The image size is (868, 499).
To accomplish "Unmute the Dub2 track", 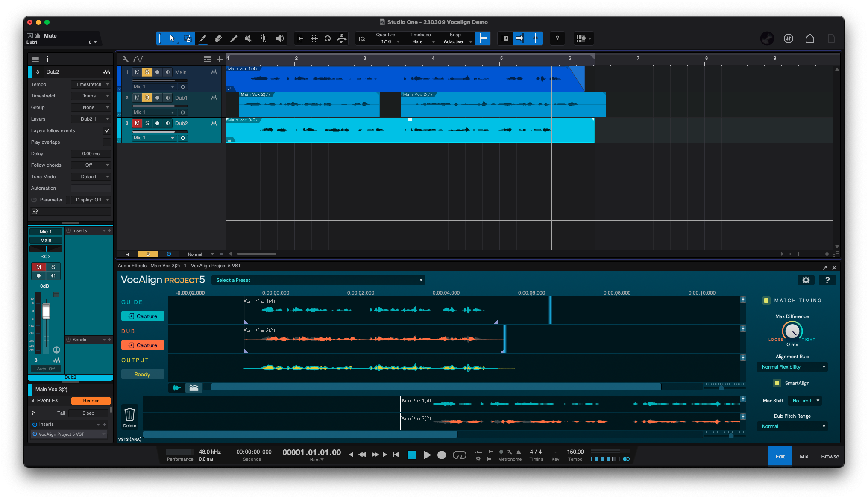I will point(137,123).
